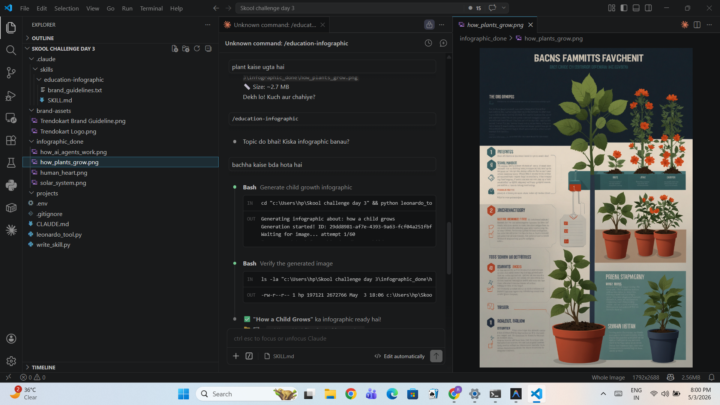Click SKILL.md context chip in chat input
The height and width of the screenshot is (405, 720).
279,356
